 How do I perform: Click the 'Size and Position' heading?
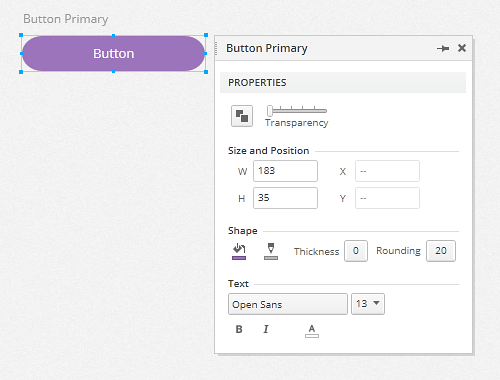click(x=268, y=151)
